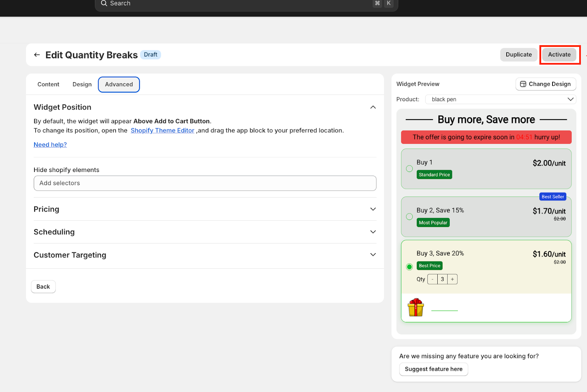The width and height of the screenshot is (587, 392).
Task: Collapse the Widget Position section
Action: 373,107
